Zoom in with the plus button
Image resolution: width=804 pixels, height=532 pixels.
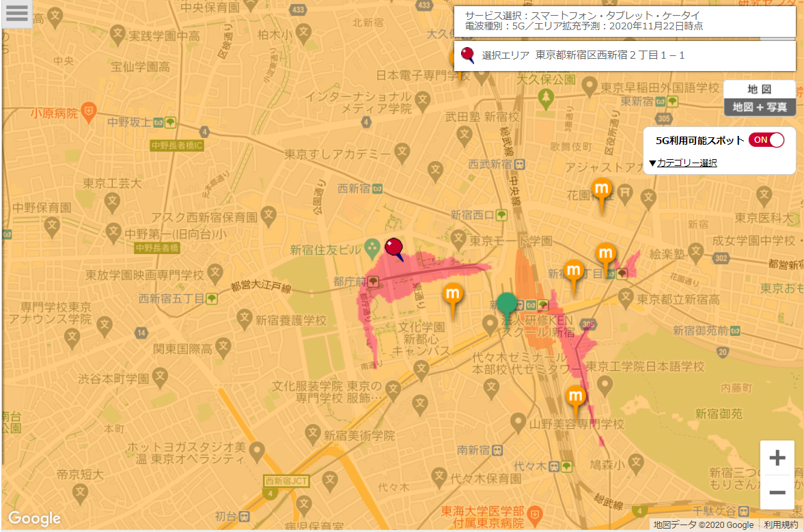pos(777,457)
